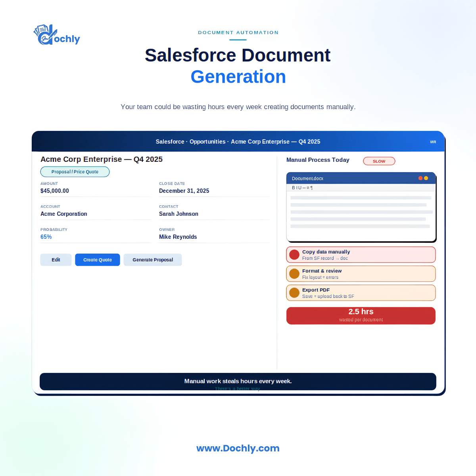This screenshot has height=476, width=476.
Task: Click the Manual Process Today heading
Action: [318, 160]
